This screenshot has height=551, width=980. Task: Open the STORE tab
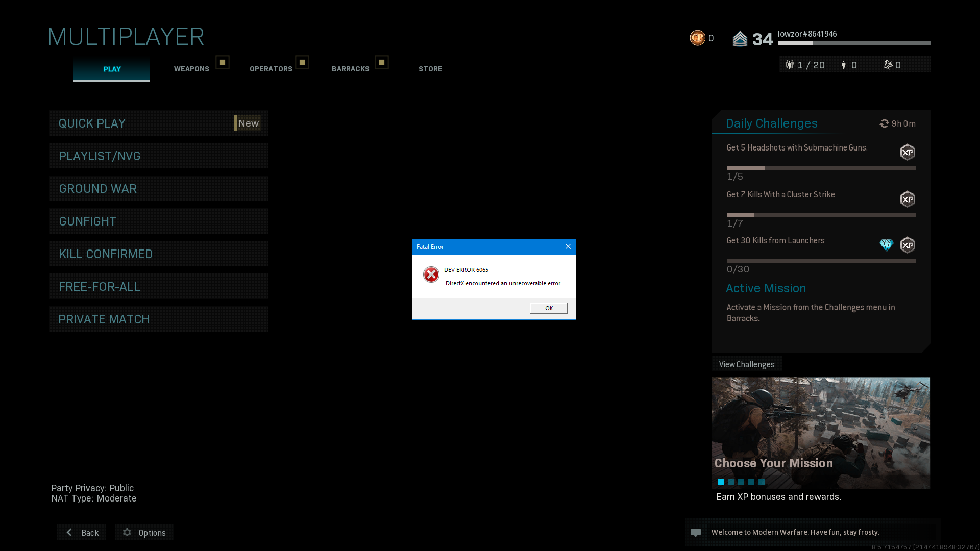point(430,69)
